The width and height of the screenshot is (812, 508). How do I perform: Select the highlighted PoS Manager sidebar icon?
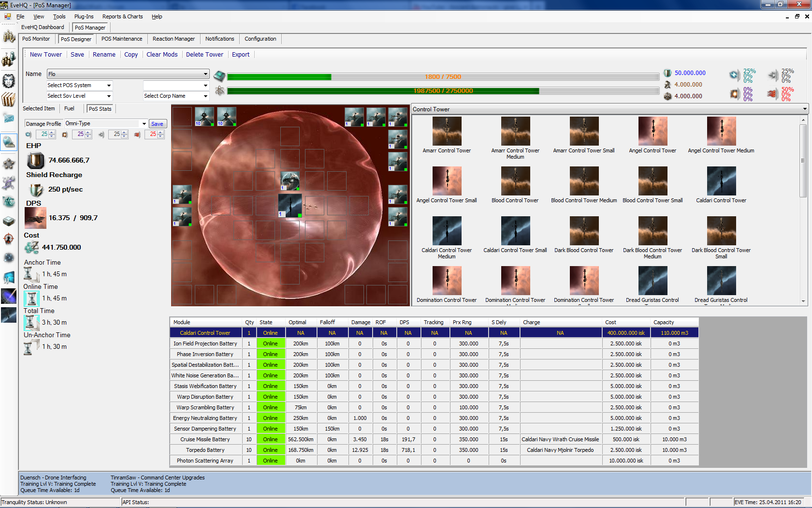tap(9, 142)
